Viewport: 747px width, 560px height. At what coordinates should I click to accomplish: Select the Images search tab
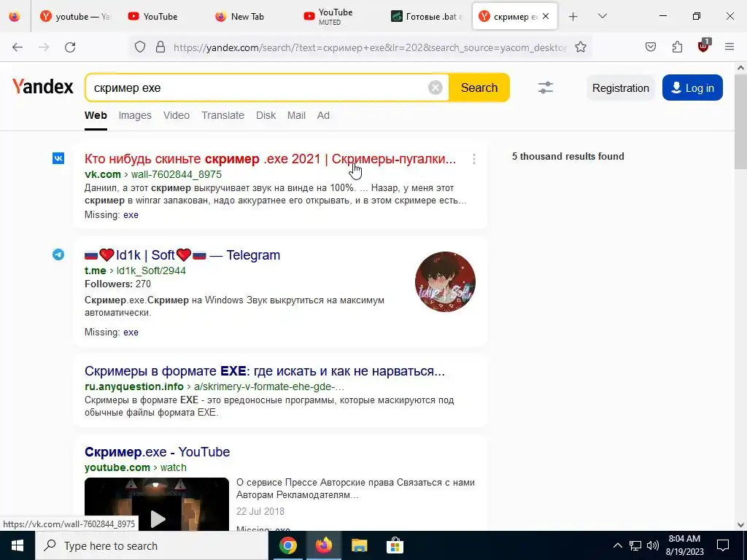tap(135, 115)
